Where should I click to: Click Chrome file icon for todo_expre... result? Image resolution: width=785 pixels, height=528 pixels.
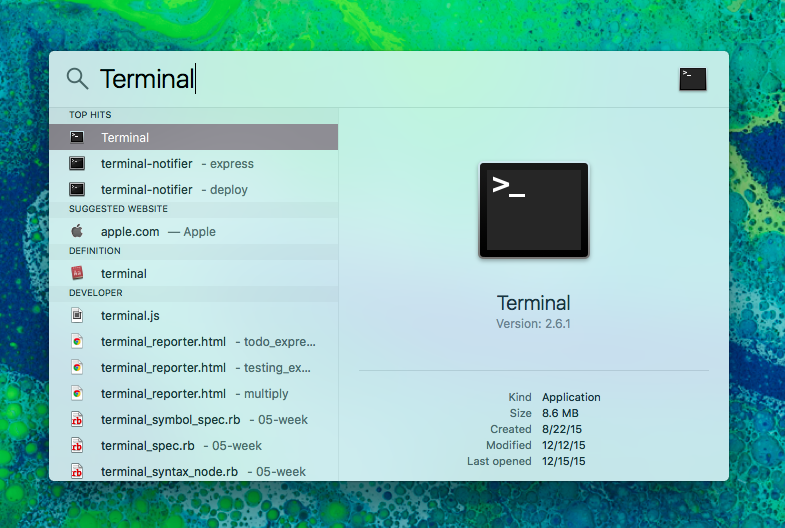click(77, 341)
